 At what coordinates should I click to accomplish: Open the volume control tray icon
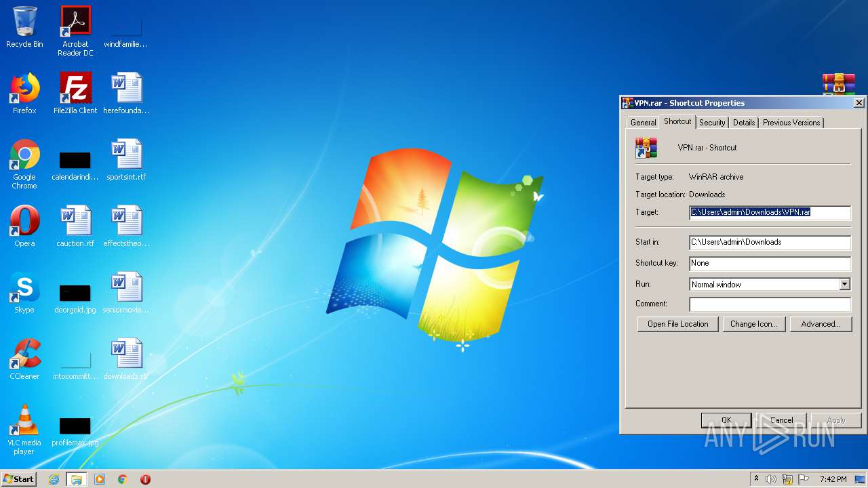pyautogui.click(x=771, y=479)
